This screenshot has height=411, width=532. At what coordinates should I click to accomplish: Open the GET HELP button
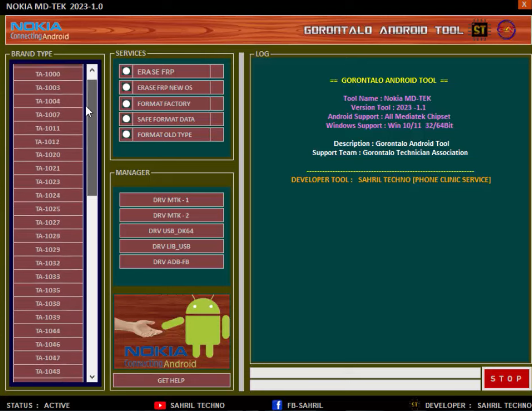172,380
